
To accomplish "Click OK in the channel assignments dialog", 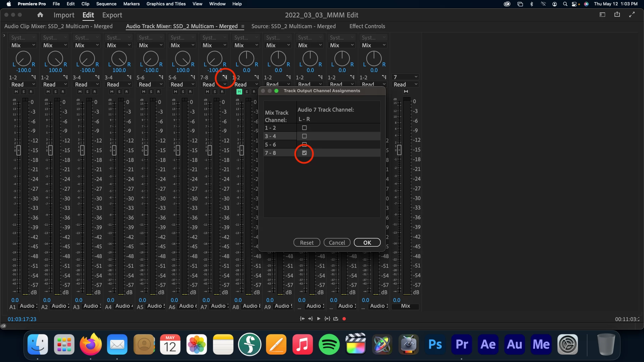I will pyautogui.click(x=367, y=243).
